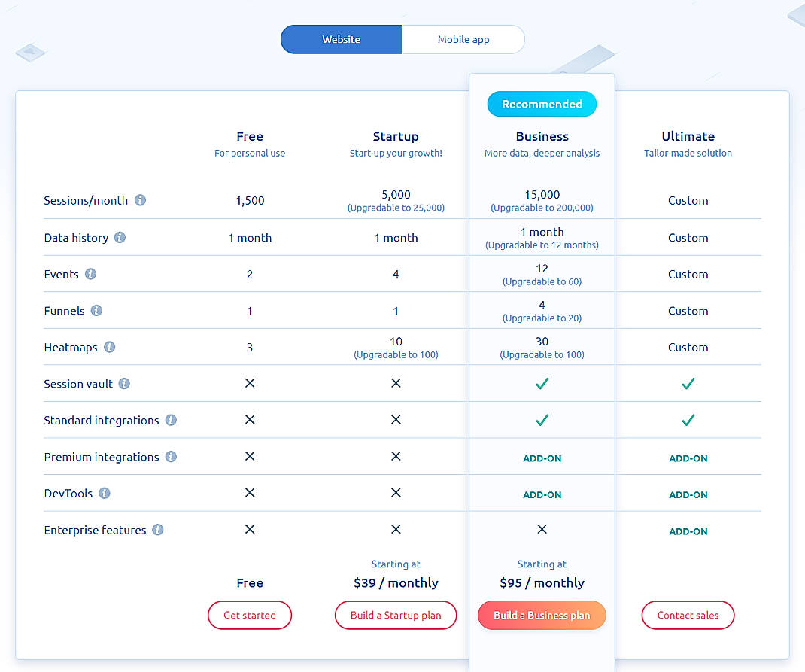Image resolution: width=805 pixels, height=672 pixels.
Task: Click the Sessions/month info icon
Action: tap(140, 200)
